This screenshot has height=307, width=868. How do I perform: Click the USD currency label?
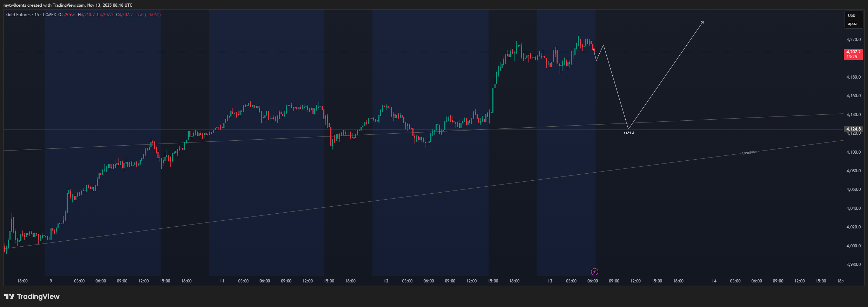tap(852, 15)
